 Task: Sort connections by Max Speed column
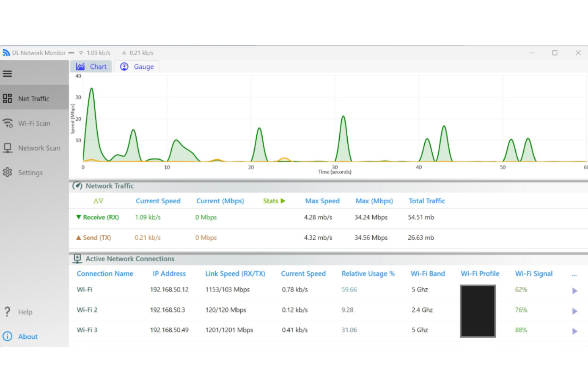(x=322, y=201)
